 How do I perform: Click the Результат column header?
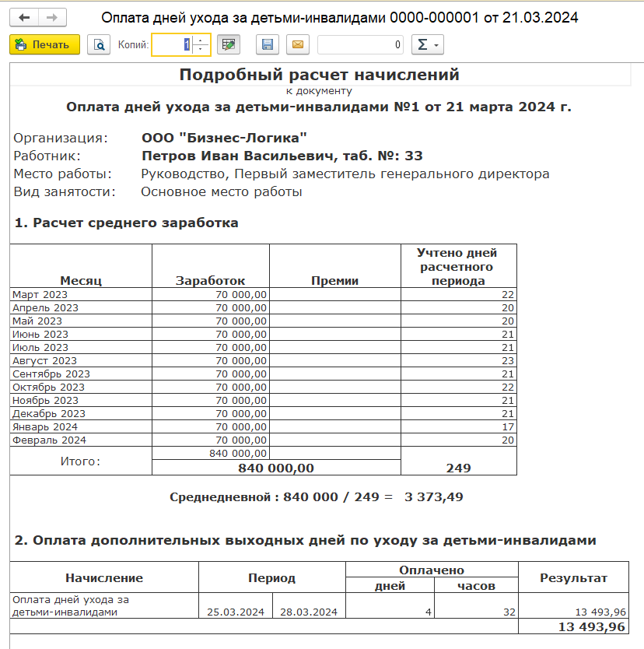click(574, 578)
